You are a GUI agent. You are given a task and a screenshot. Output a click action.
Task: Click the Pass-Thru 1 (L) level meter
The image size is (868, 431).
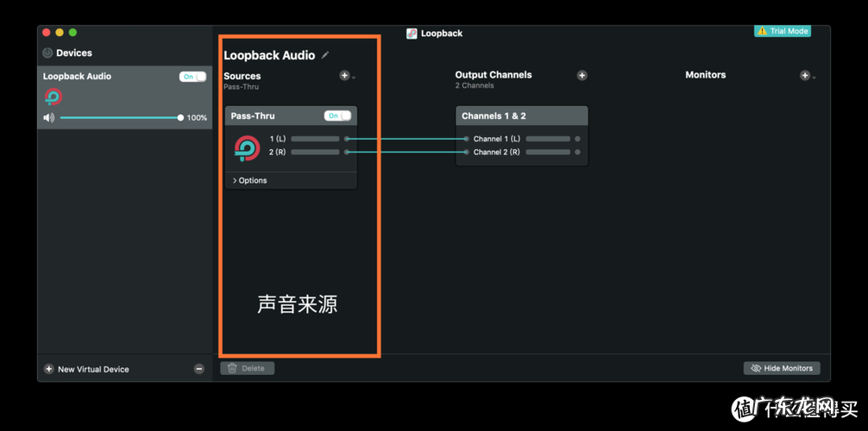(x=315, y=139)
